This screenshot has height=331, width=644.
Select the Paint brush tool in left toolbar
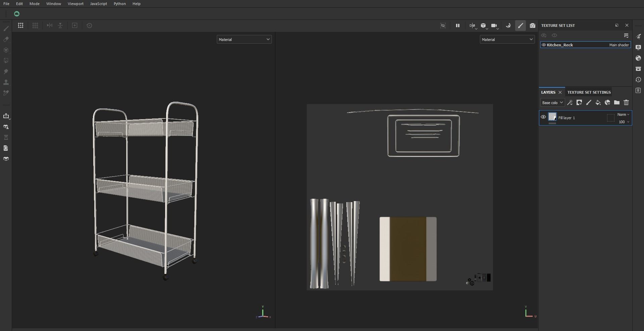tap(6, 29)
